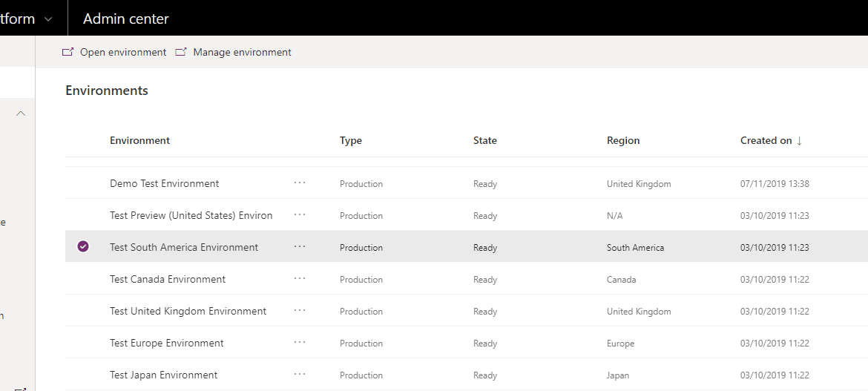Click Ready state in Test Canada row
The height and width of the screenshot is (391, 868).
click(485, 280)
